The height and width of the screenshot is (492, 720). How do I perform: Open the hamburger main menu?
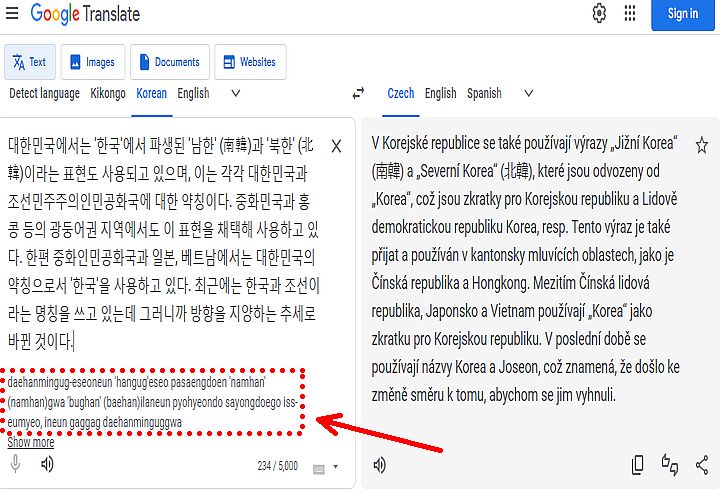12,13
